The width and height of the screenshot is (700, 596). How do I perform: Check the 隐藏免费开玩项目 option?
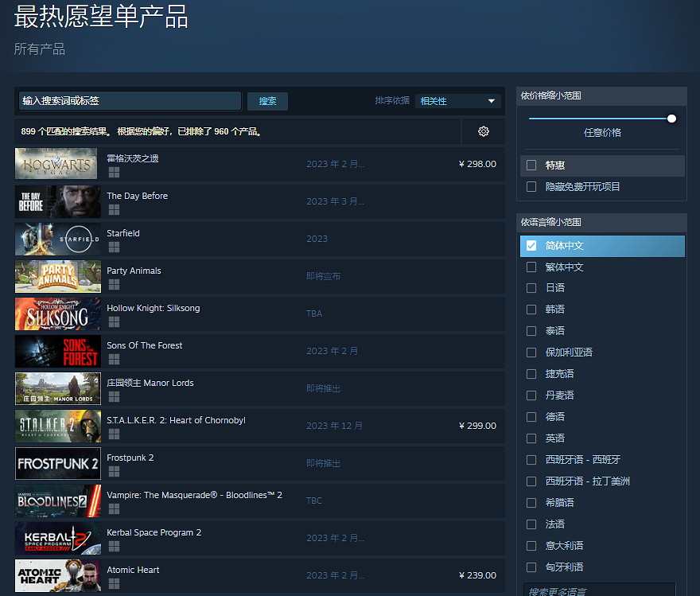[531, 187]
